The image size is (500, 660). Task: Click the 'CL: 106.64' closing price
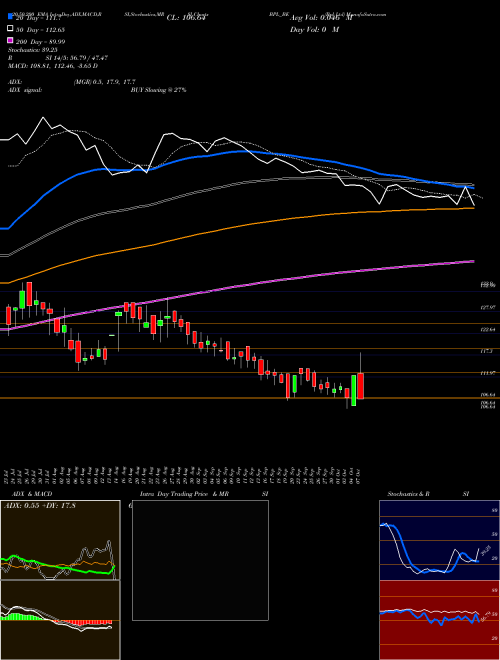[187, 18]
